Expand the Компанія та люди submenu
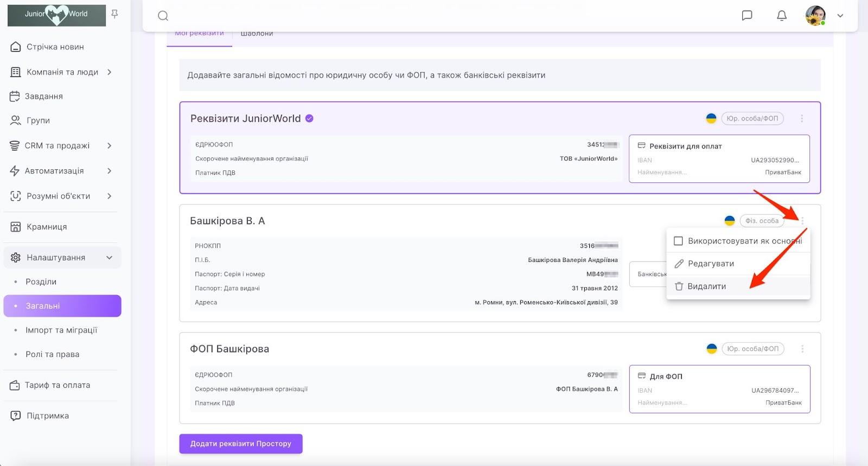This screenshot has height=466, width=868. 110,72
